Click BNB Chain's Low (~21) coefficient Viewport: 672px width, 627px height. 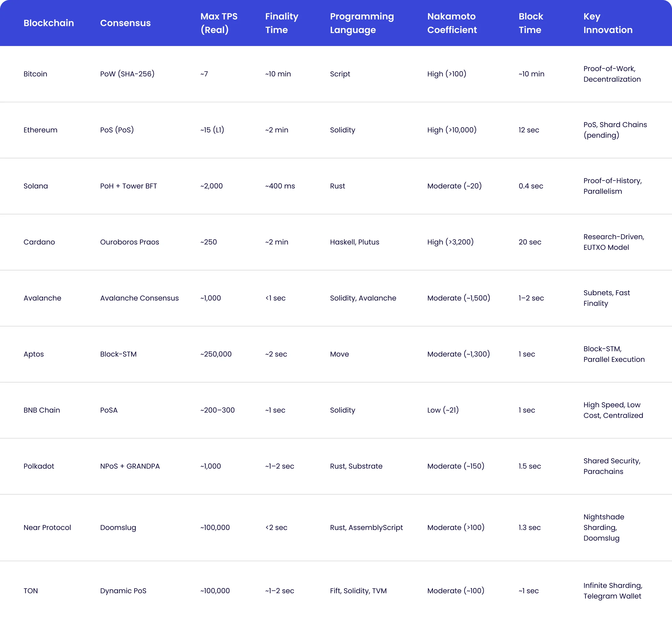click(x=443, y=410)
